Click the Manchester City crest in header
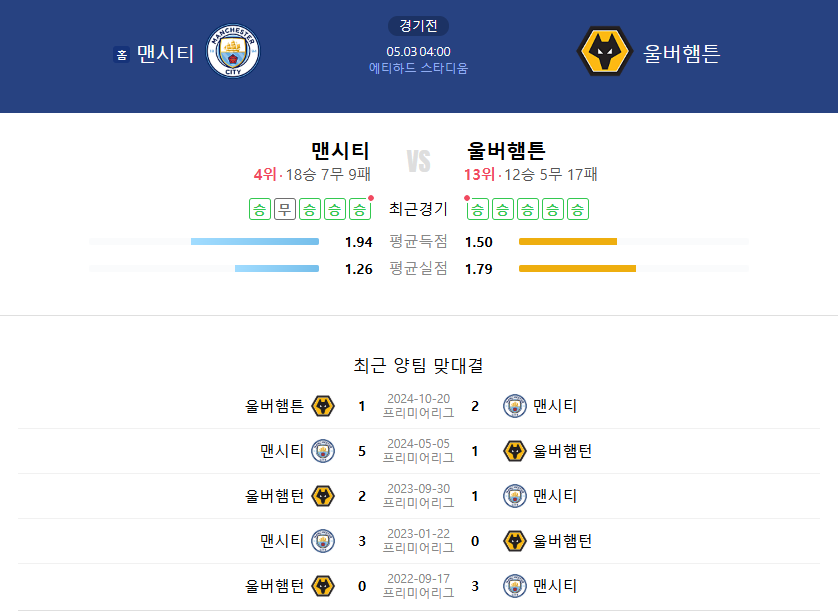Screen dimensions: 838x614 tap(233, 51)
